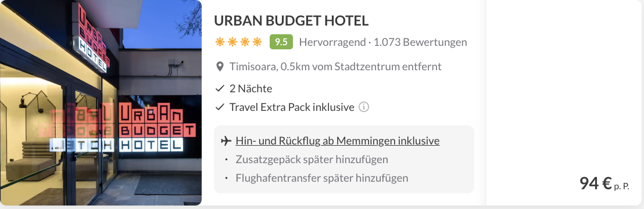Image resolution: width=644 pixels, height=209 pixels.
Task: Click the hotel entrance photo thumbnail
Action: click(101, 103)
